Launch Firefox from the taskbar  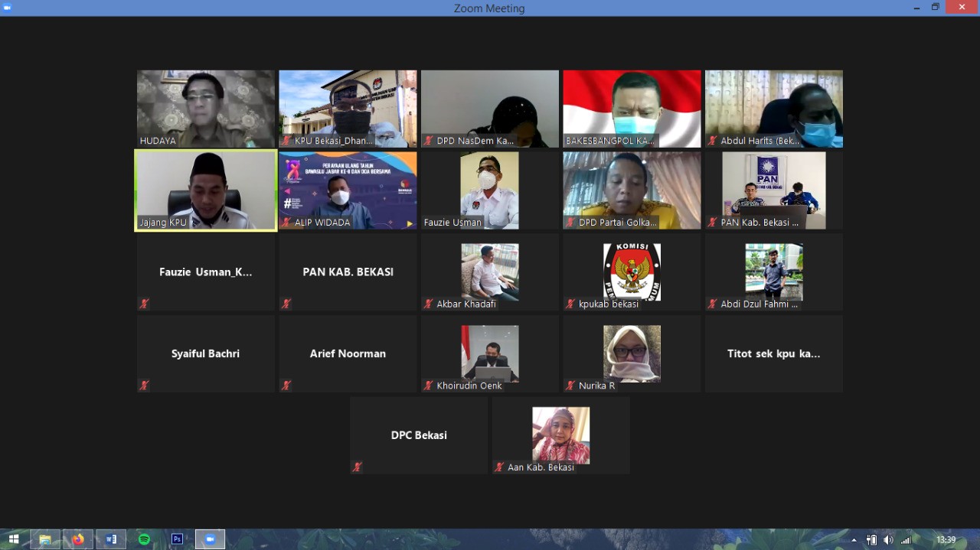78,539
